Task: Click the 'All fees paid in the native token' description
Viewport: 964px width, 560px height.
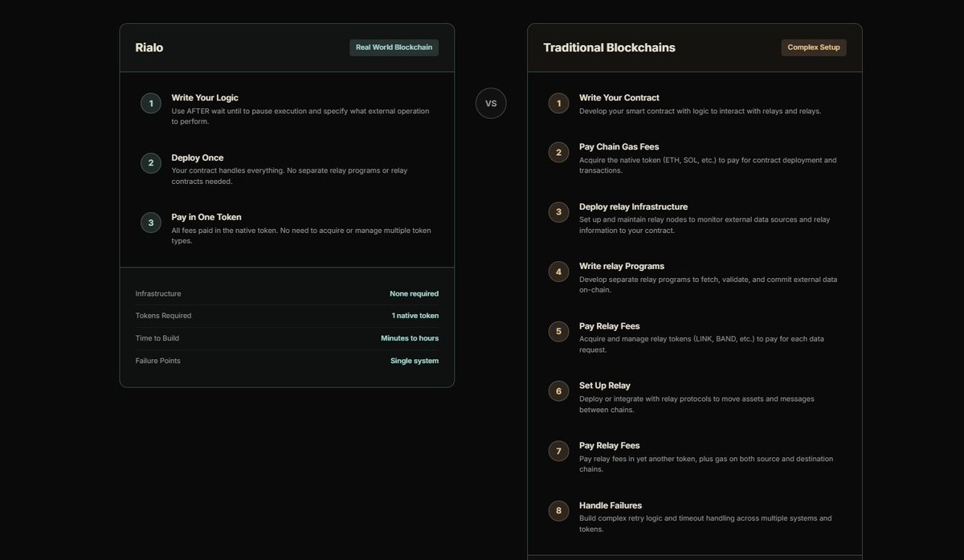Action: coord(301,235)
